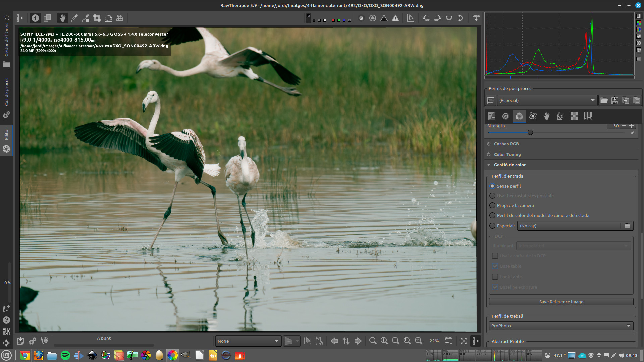The image size is (644, 362).
Task: Choose 'Perfil de color del model de càmera' option
Action: click(492, 215)
